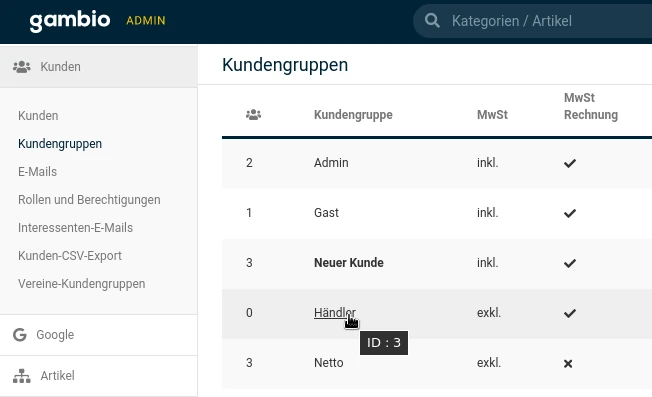Open the Kunden-CSV-Export menu item
This screenshot has height=397, width=652.
[70, 256]
